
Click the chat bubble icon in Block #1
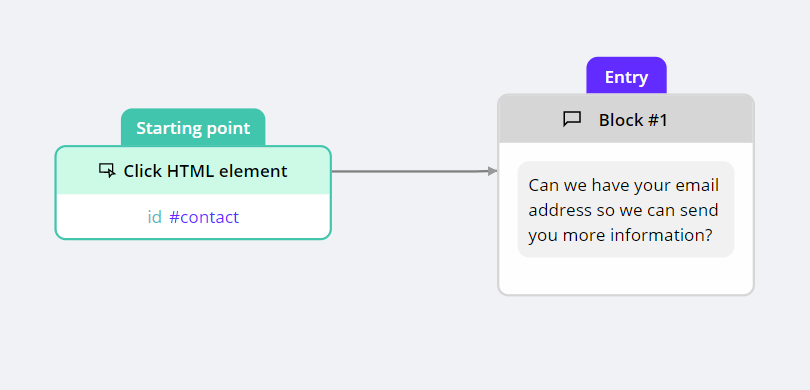(x=572, y=119)
